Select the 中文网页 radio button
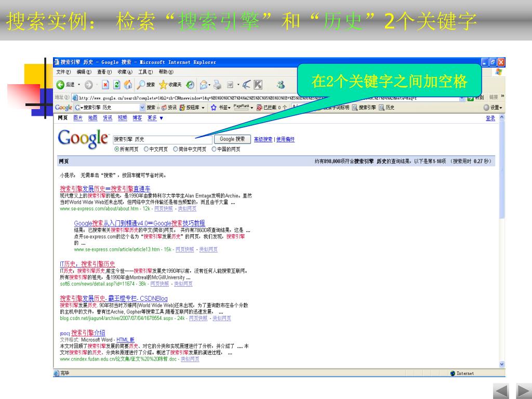The width and height of the screenshot is (532, 399). coord(146,149)
